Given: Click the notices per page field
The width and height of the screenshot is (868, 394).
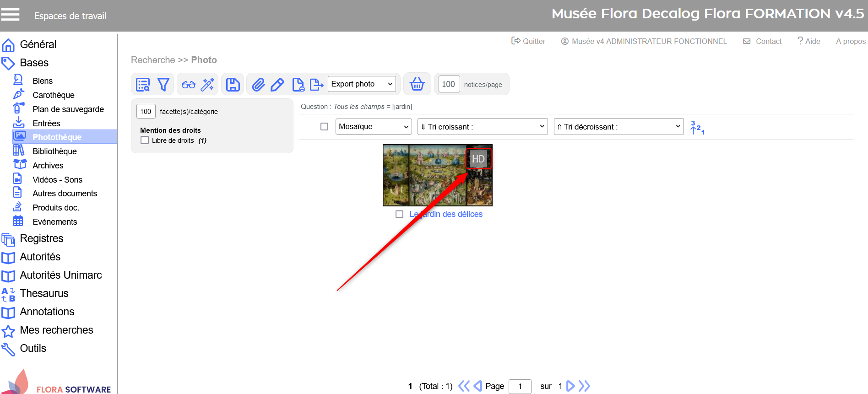Looking at the screenshot, I should pyautogui.click(x=448, y=84).
